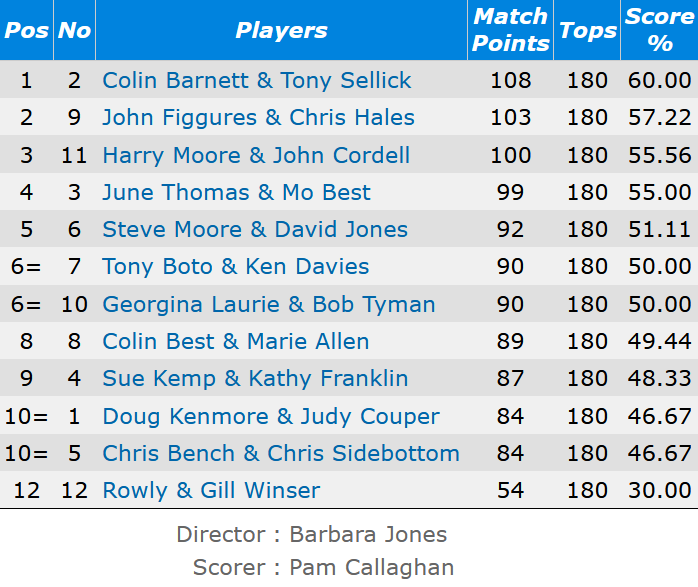Open Sue Kemp & Kathy Franklin

(x=255, y=378)
